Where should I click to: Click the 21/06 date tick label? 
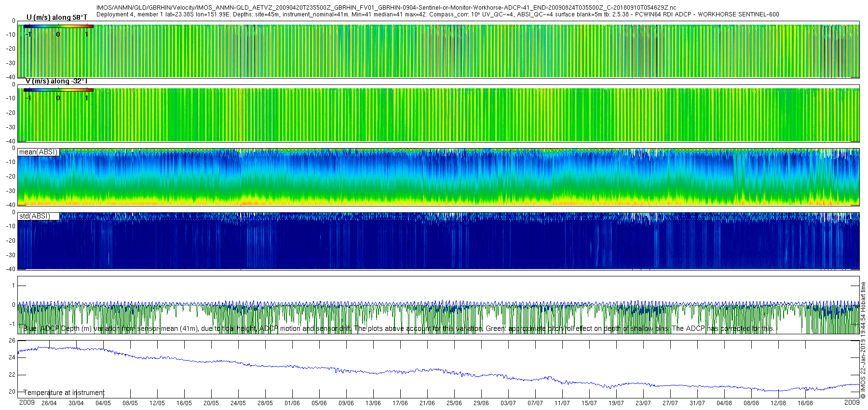(427, 403)
